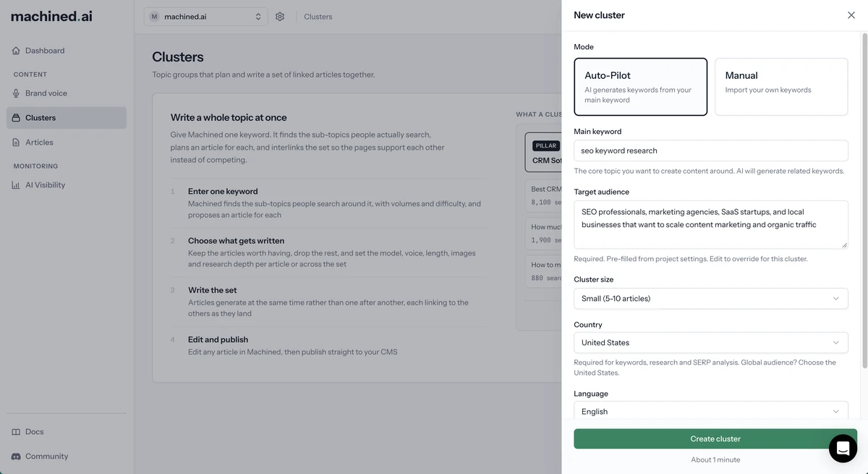Viewport: 868px width, 474px height.
Task: Click the Target audience text area
Action: point(711,224)
